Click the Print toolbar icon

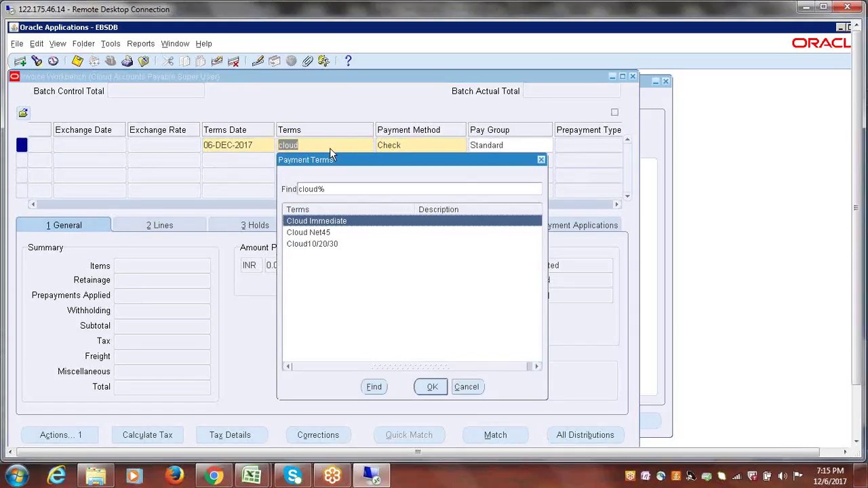pos(127,61)
